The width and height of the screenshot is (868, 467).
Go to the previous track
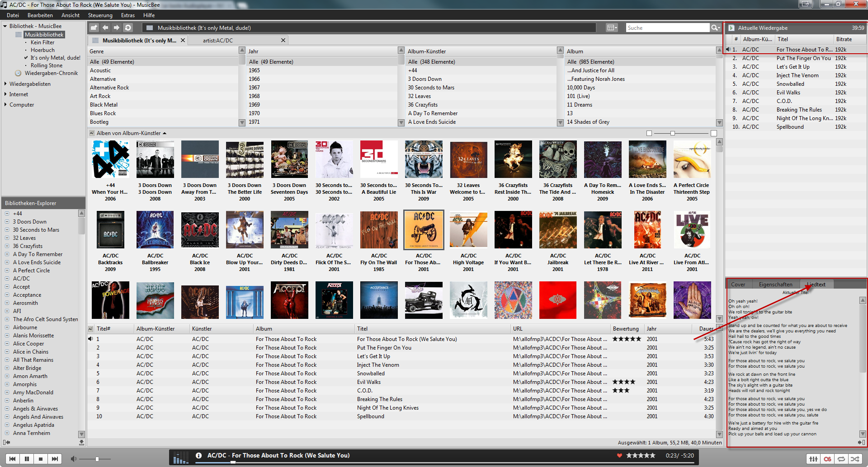click(12, 459)
